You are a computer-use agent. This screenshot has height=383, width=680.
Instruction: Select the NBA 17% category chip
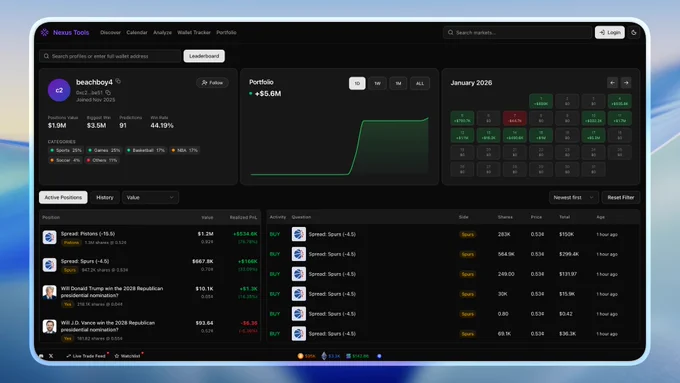(x=184, y=150)
